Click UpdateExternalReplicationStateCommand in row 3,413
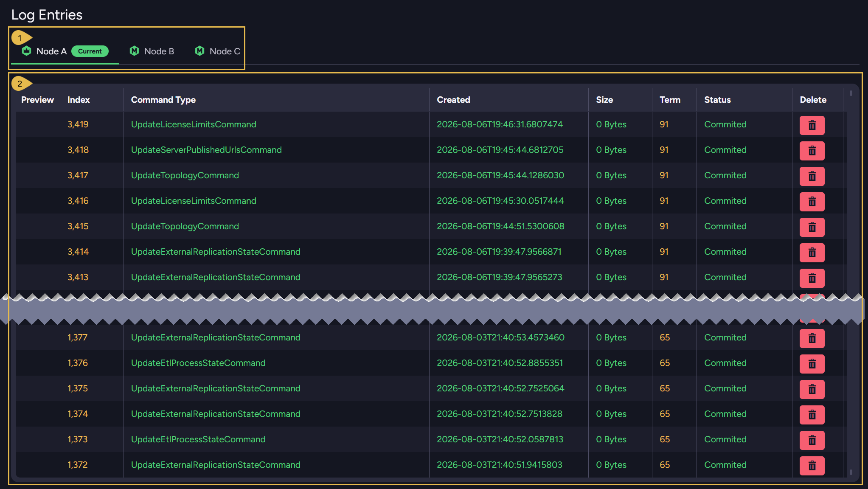 coord(216,277)
